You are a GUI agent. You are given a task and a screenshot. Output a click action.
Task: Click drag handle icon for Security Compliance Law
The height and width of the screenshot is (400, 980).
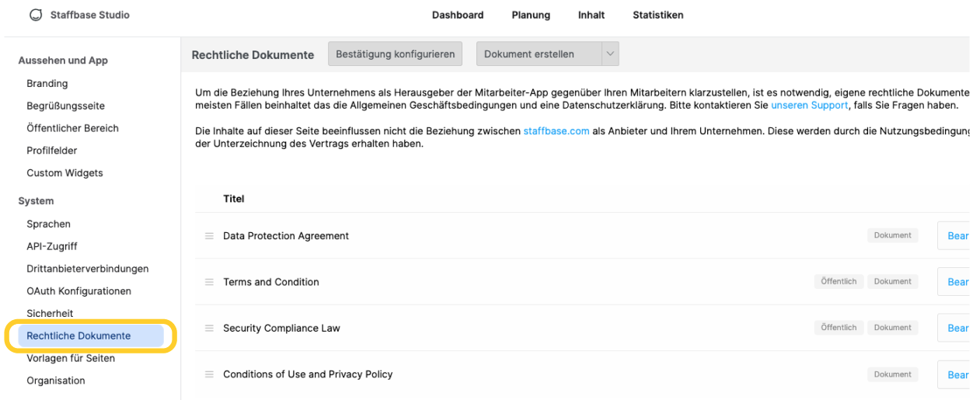pos(209,328)
